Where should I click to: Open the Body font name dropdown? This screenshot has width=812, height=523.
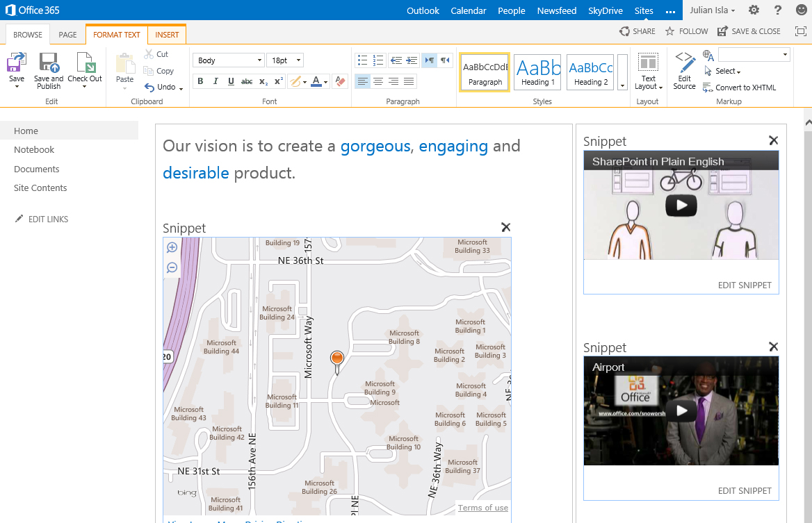tap(259, 60)
